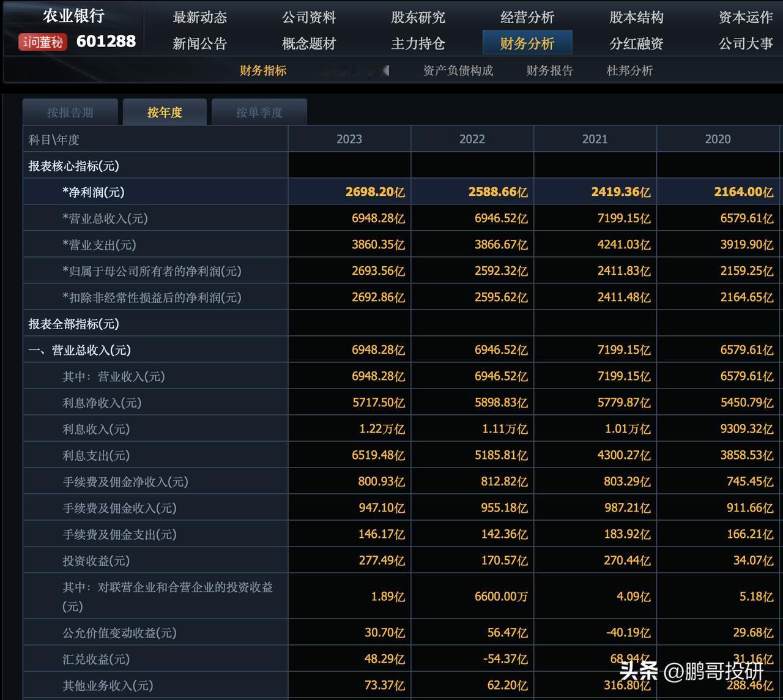Click value 2693.56亿
This screenshot has height=700, width=783.
tap(378, 270)
